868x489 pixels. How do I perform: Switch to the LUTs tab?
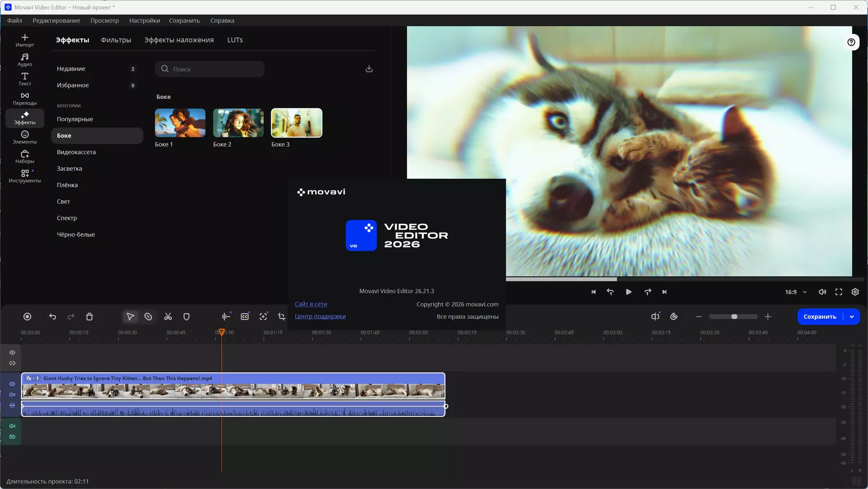[235, 40]
